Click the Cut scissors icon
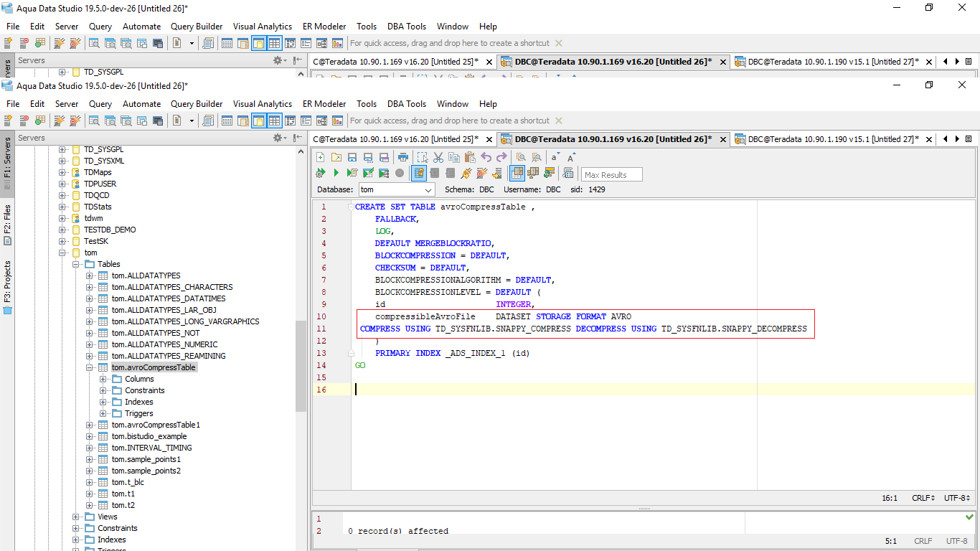 click(x=438, y=157)
